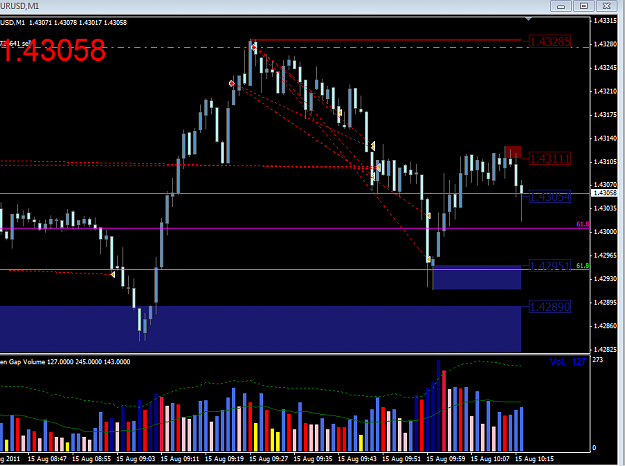Select the blue 1.42890 price label
Viewport: 625px width, 466px height.
550,307
